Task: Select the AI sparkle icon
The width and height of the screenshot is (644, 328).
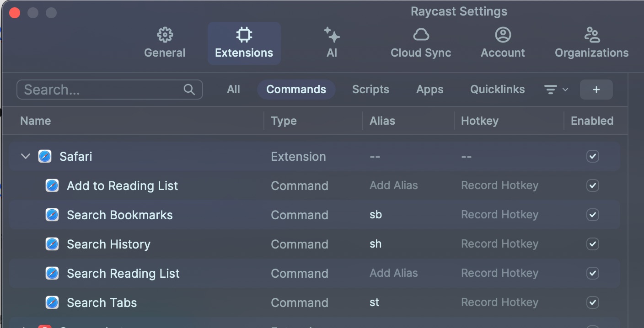Action: (332, 35)
